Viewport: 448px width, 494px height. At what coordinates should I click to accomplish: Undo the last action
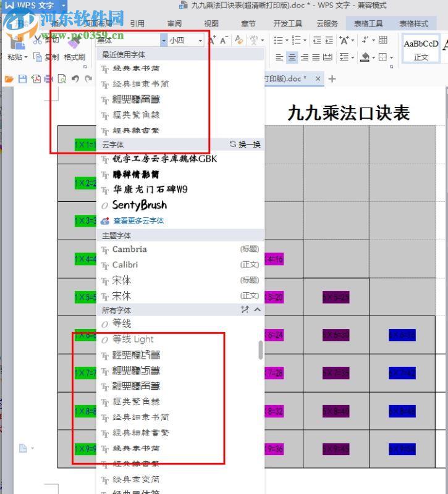pyautogui.click(x=75, y=79)
